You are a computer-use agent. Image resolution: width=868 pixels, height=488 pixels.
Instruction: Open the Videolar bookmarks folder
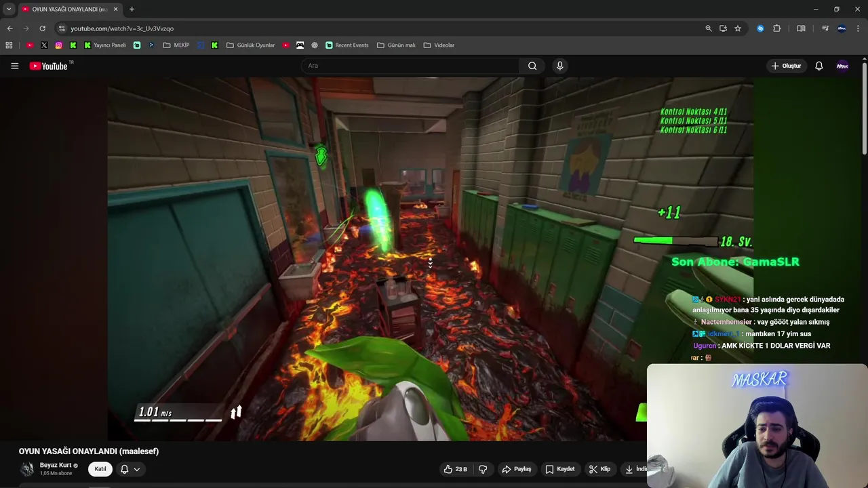coord(439,45)
